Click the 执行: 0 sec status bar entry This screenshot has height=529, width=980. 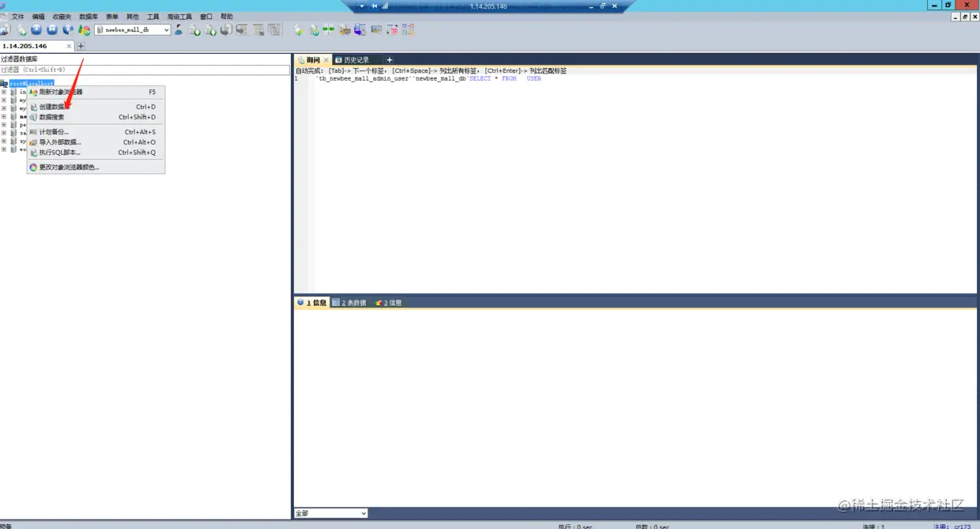point(575,527)
